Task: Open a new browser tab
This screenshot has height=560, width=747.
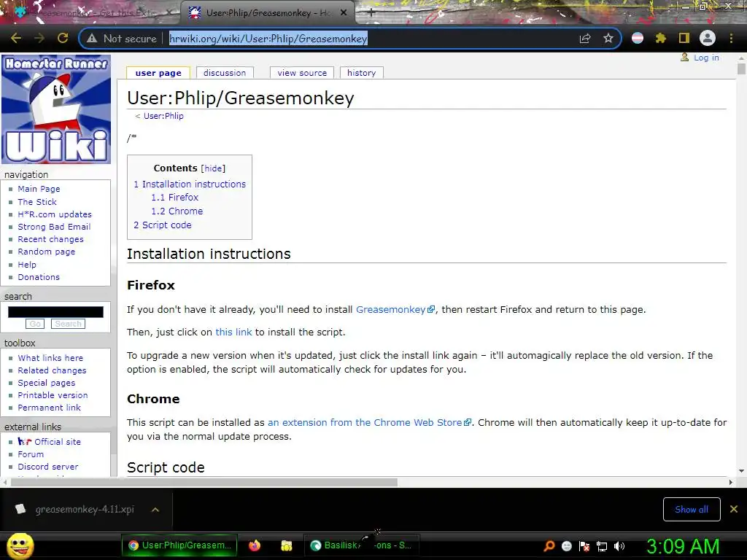Action: [x=371, y=13]
